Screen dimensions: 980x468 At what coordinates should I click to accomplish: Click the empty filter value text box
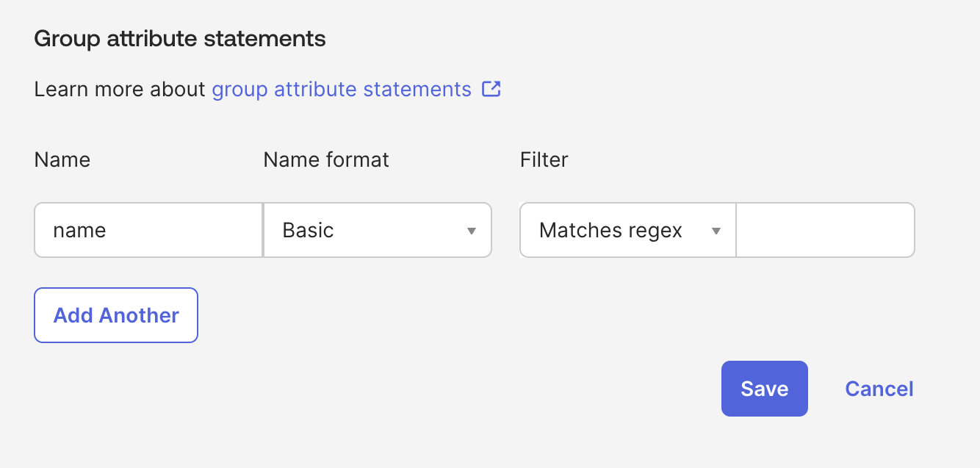click(x=825, y=231)
